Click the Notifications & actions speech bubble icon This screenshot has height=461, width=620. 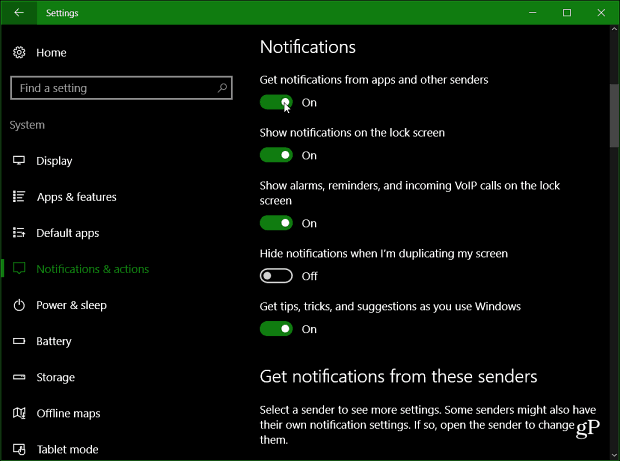pos(19,268)
